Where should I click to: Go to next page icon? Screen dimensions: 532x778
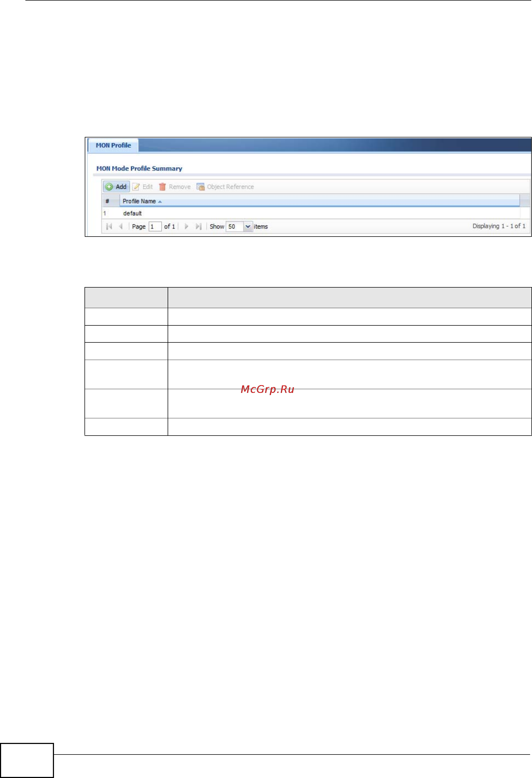[186, 227]
